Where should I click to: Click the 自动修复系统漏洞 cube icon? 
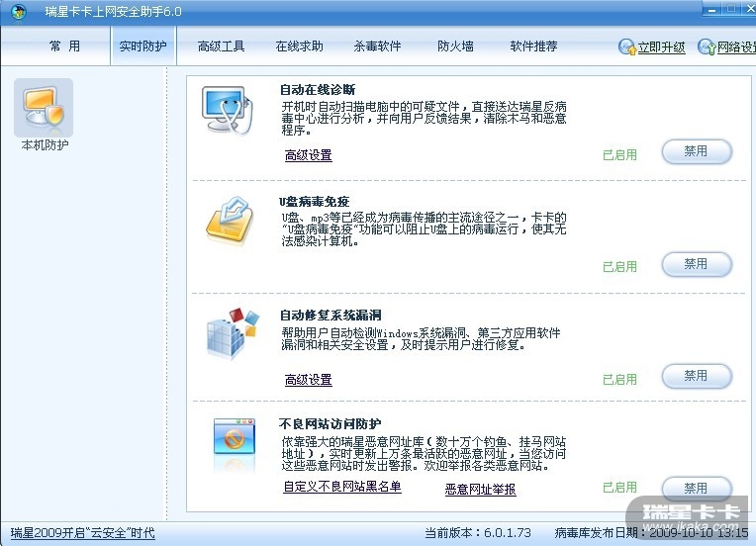pos(233,333)
